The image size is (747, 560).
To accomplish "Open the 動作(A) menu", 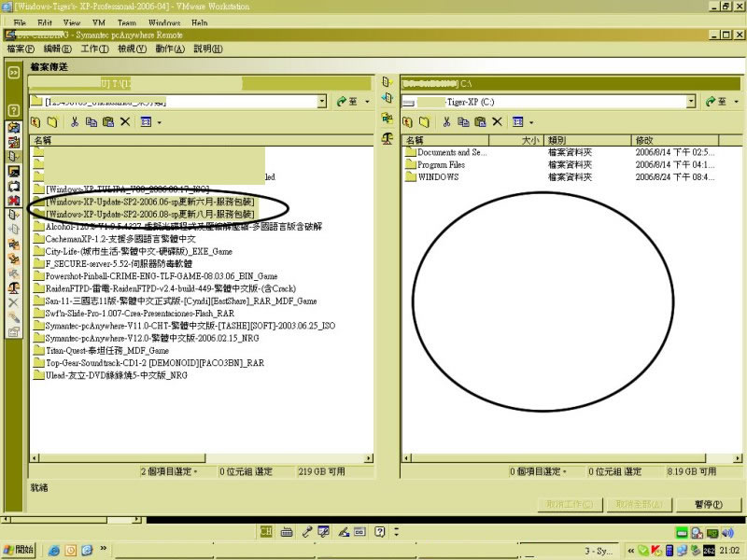I will pos(170,49).
